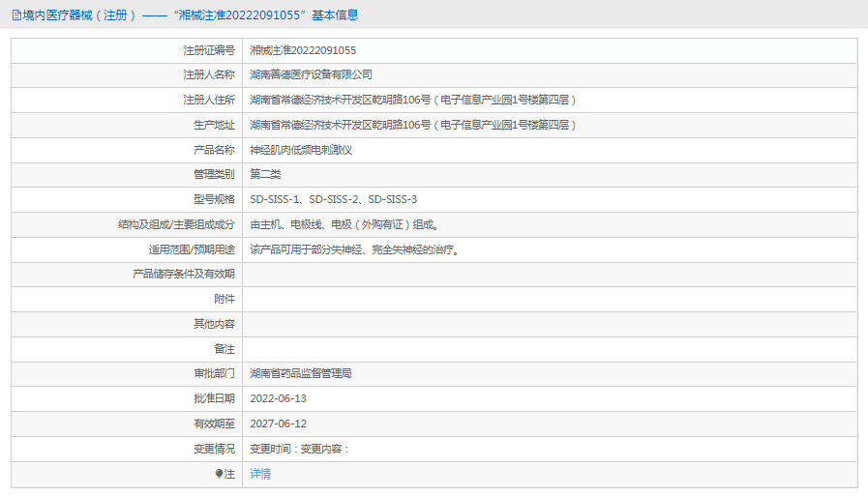Click the management class value 第二类

click(x=265, y=174)
